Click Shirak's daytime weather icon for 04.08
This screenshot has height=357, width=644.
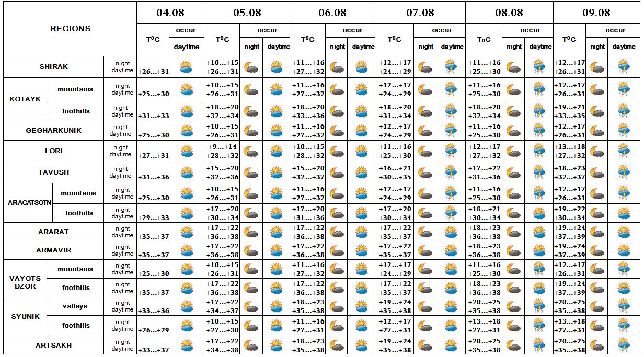[187, 67]
